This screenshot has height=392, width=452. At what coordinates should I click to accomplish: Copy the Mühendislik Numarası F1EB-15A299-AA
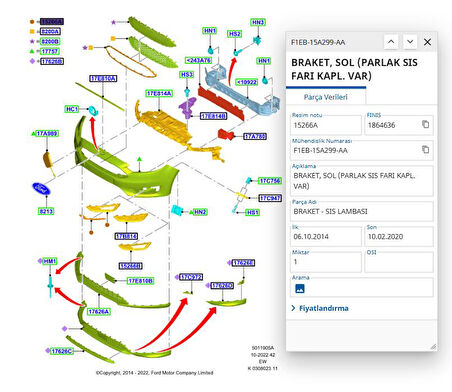coord(425,149)
